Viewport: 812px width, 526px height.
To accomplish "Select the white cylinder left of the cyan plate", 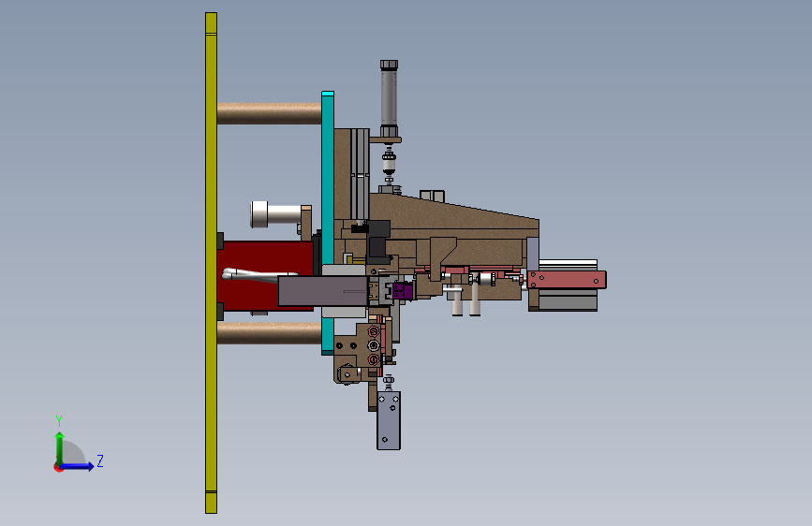I will click(275, 214).
